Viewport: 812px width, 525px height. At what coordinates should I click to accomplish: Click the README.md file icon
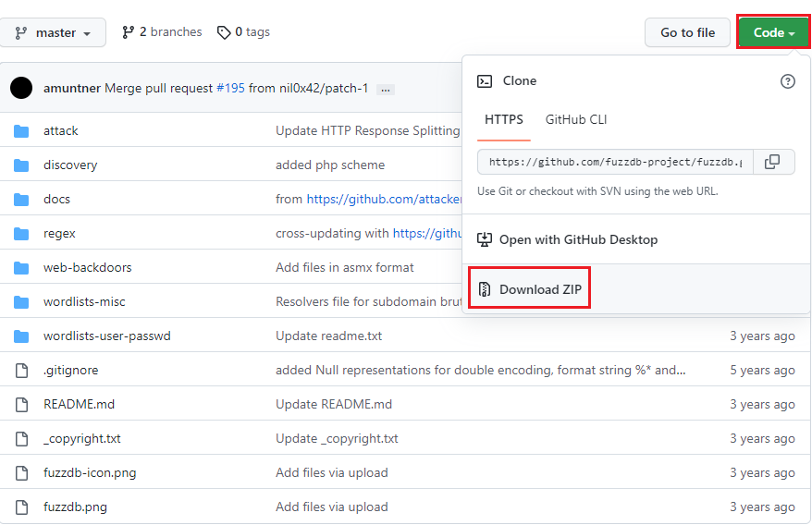click(21, 404)
